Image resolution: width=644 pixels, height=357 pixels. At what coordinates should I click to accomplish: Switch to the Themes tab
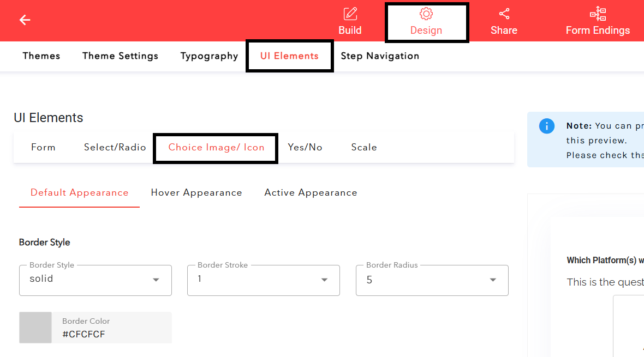click(41, 56)
